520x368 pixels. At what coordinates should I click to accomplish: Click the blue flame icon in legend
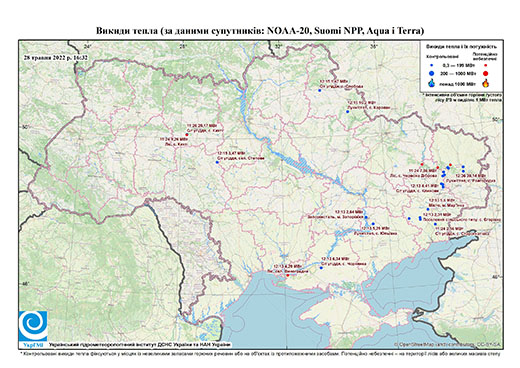431,83
